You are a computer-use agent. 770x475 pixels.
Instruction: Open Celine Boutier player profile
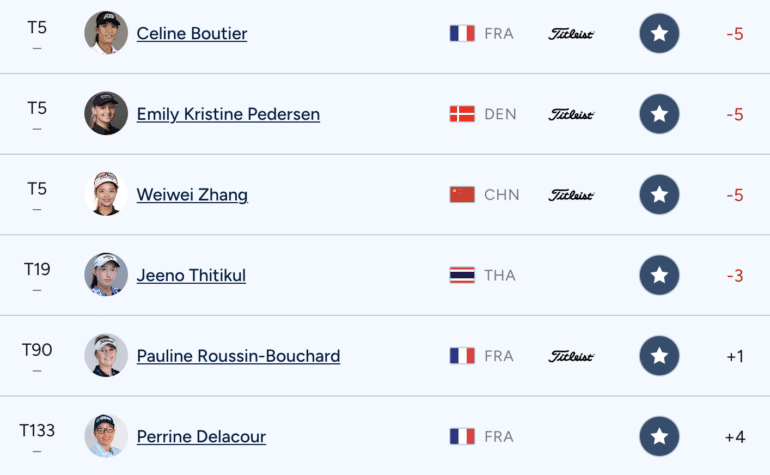pyautogui.click(x=192, y=33)
